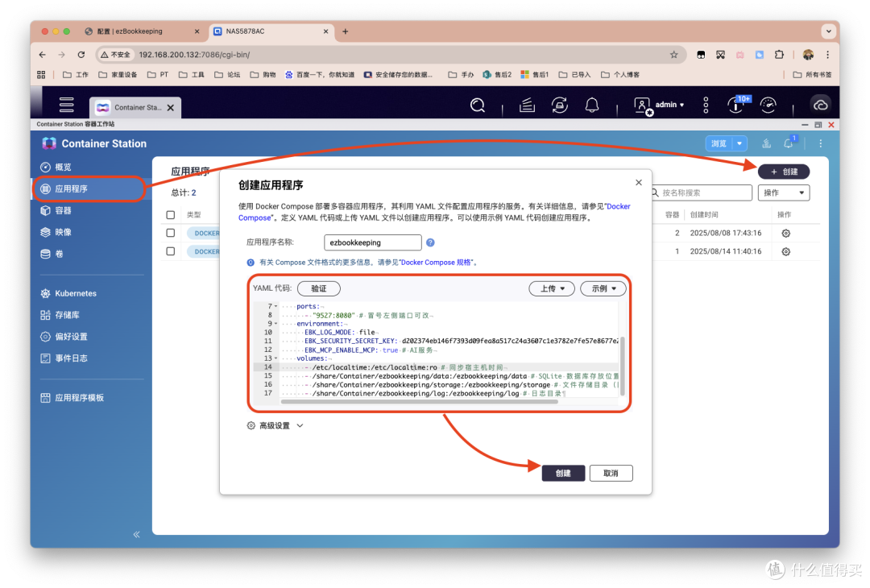Collapse YAML line 13 volumes fold arrow
The height and width of the screenshot is (588, 870).
275,358
